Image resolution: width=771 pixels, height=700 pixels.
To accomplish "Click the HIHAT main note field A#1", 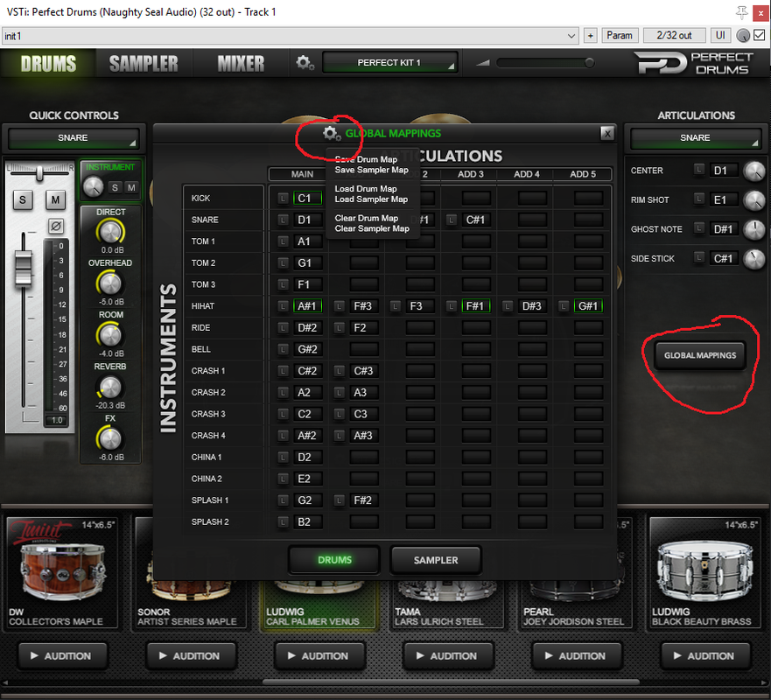I will pos(307,306).
